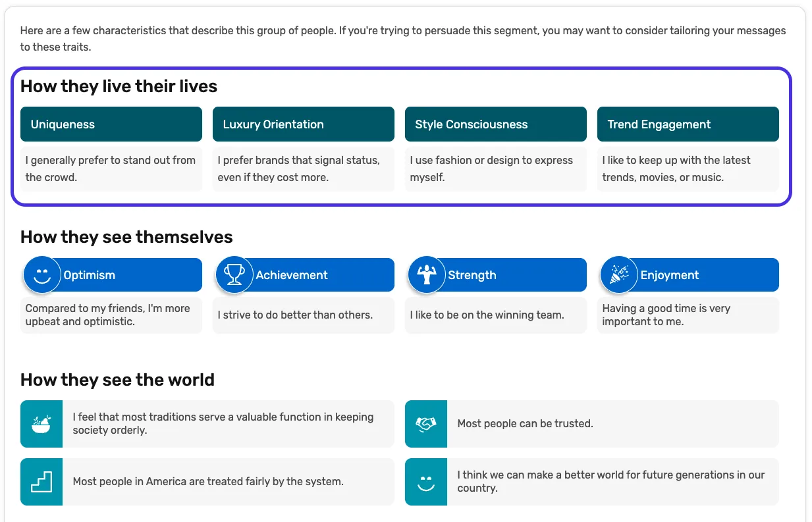The height and width of the screenshot is (522, 812).
Task: Select the Uniqueness trait header
Action: click(x=111, y=124)
